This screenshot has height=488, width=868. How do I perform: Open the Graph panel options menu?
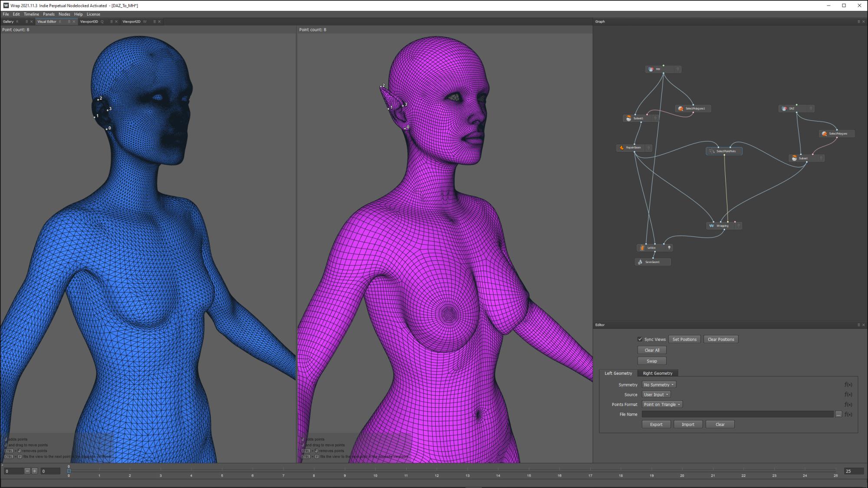pos(858,21)
